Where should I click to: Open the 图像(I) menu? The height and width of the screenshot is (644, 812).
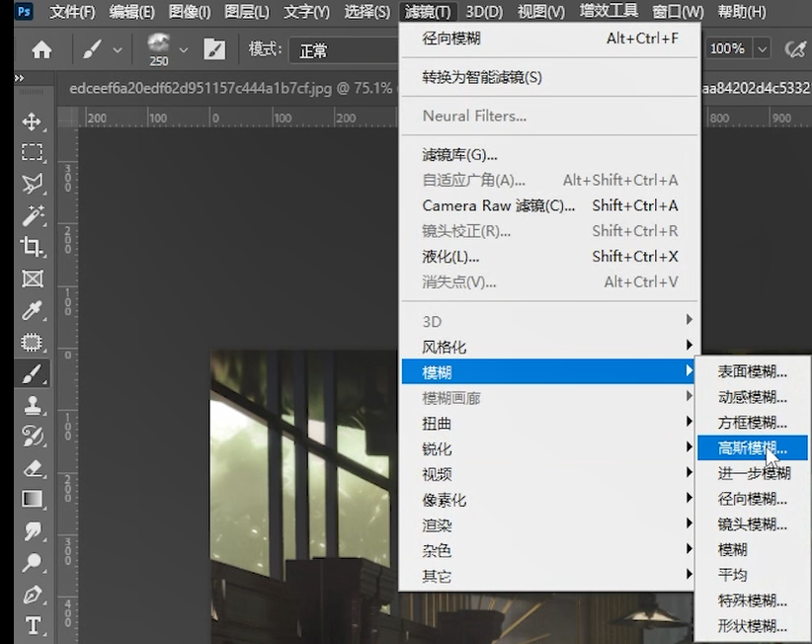tap(190, 12)
